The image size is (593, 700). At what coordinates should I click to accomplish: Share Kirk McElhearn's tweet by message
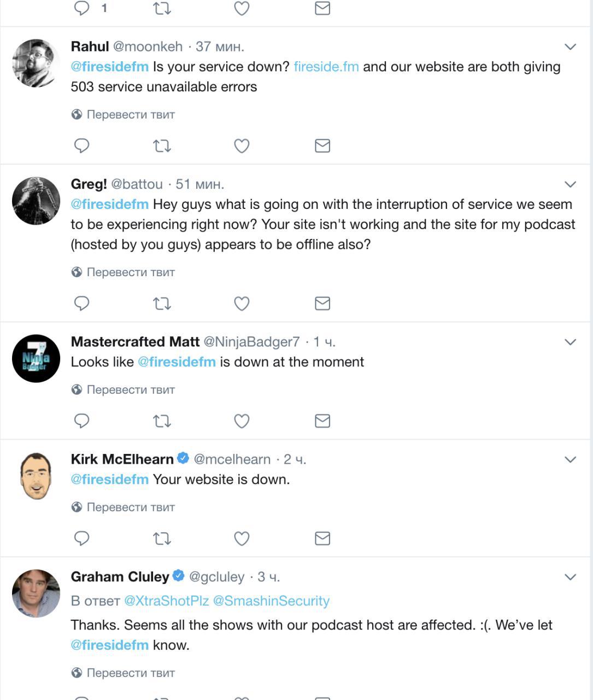[x=322, y=538]
